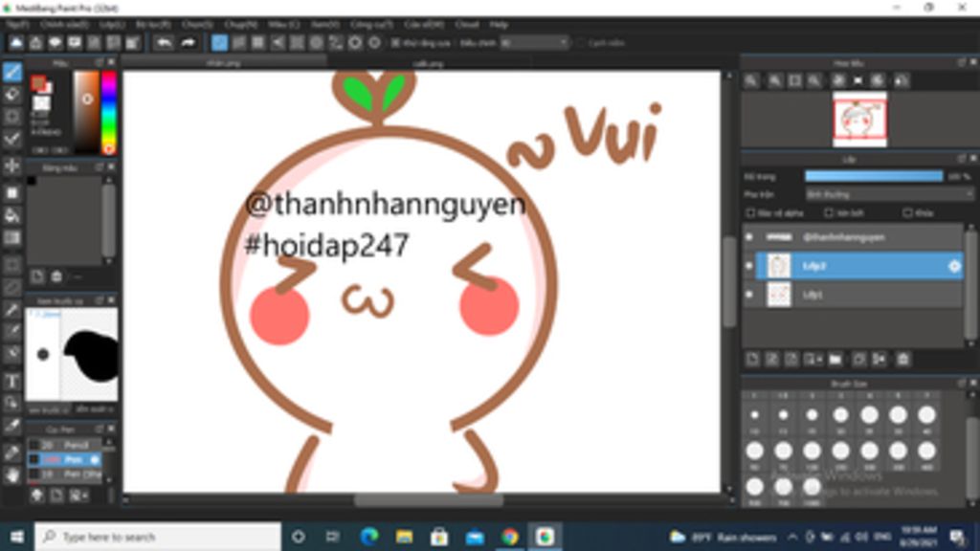Open settings gear of selected Lớp layer
This screenshot has height=551, width=980.
[954, 266]
